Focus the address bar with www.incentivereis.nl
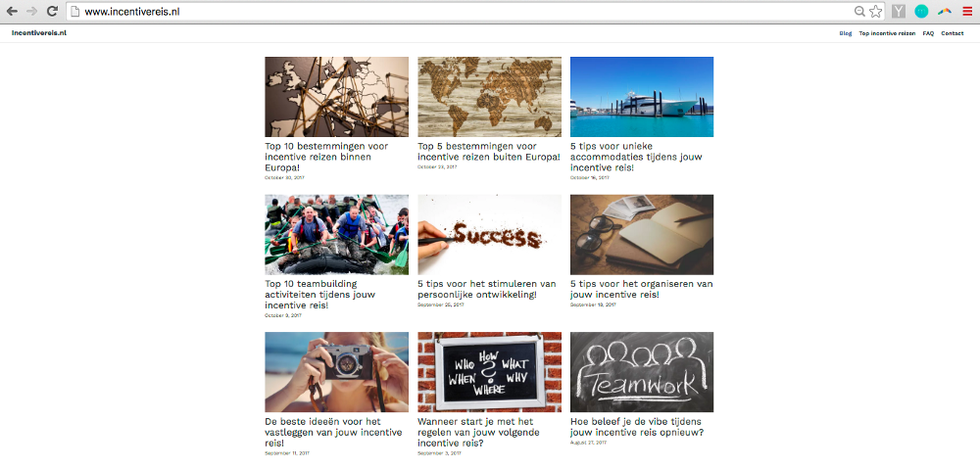The image size is (980, 469). pos(463,11)
